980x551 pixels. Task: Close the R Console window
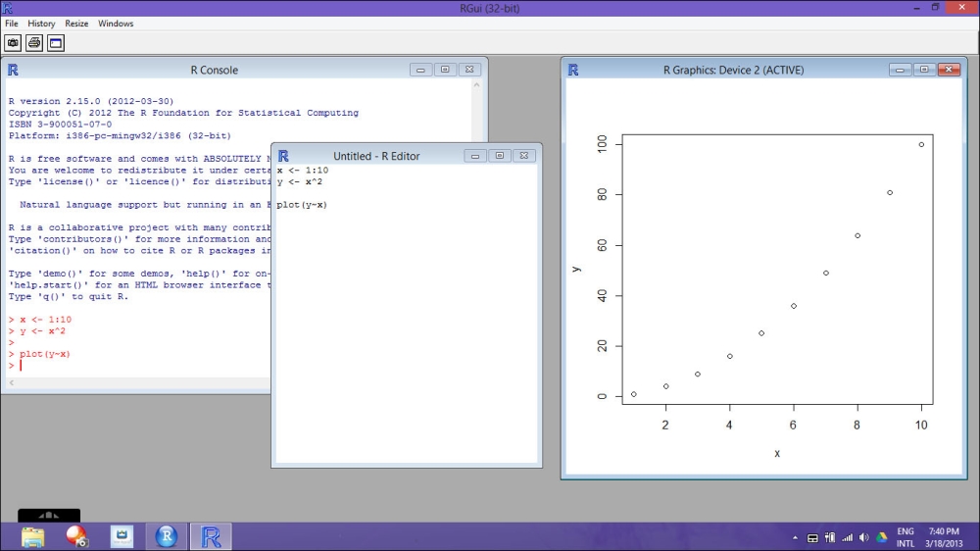coord(469,70)
